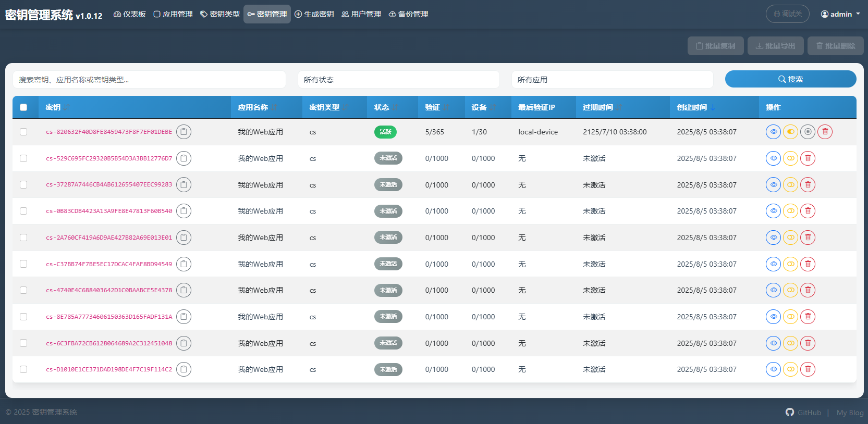The width and height of the screenshot is (868, 424).
Task: Copy key cs-37287A7446CB4AB612655407EEC99283 clipboard icon
Action: pos(184,184)
